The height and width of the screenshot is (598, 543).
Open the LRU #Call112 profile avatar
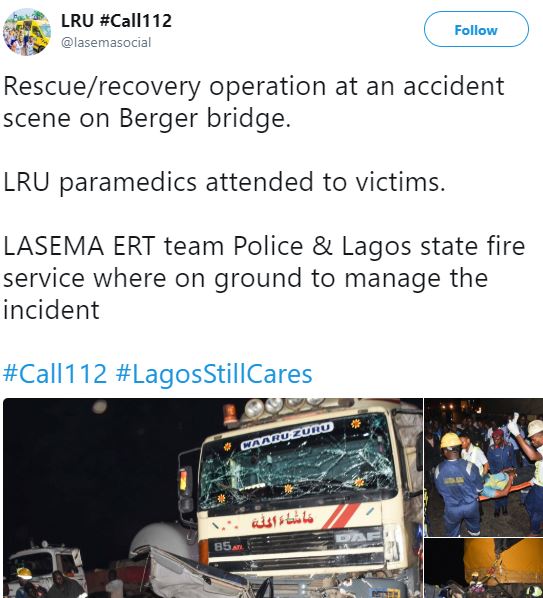[27, 32]
